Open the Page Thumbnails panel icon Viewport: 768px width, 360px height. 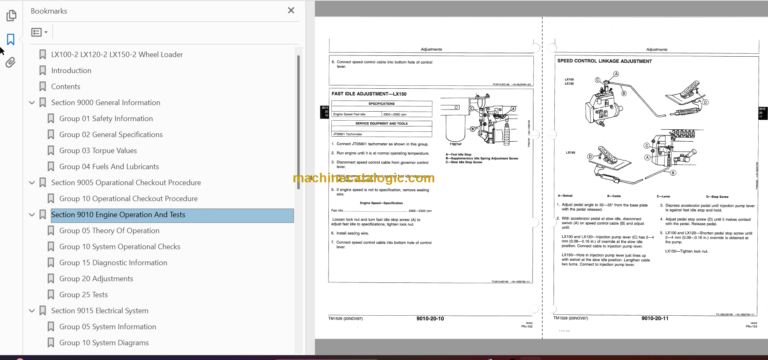[11, 16]
